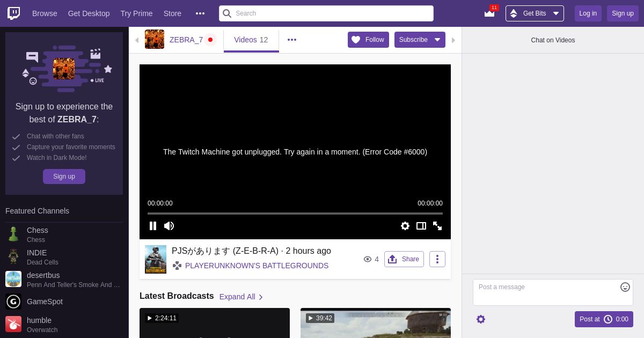This screenshot has height=338, width=644.
Task: Open GameSpot featured channel name
Action: [45, 302]
